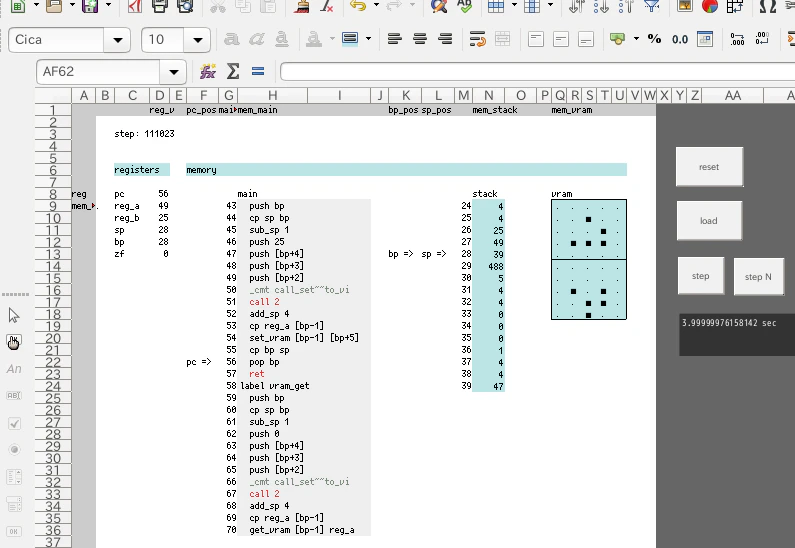Clear direct formatting
The image size is (795, 548).
327,6
